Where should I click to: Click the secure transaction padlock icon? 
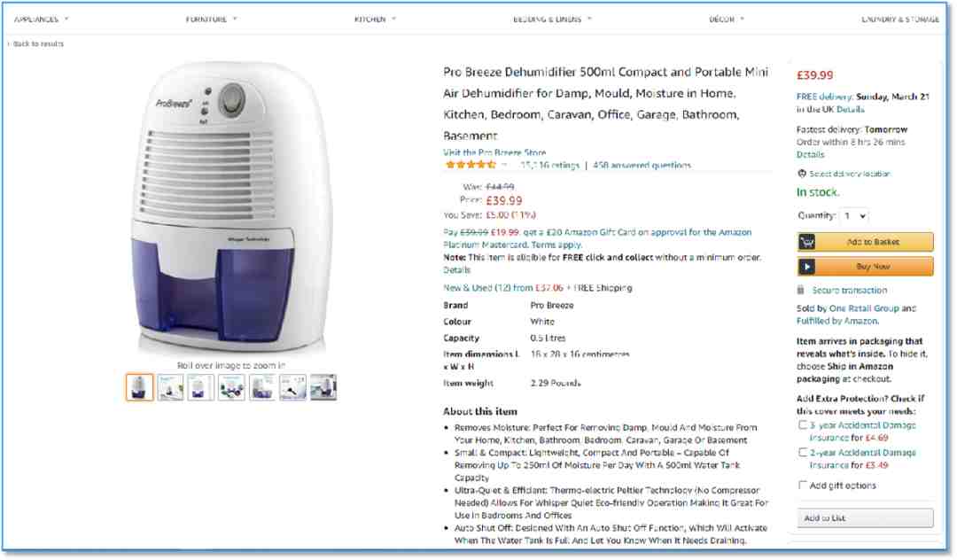[801, 291]
